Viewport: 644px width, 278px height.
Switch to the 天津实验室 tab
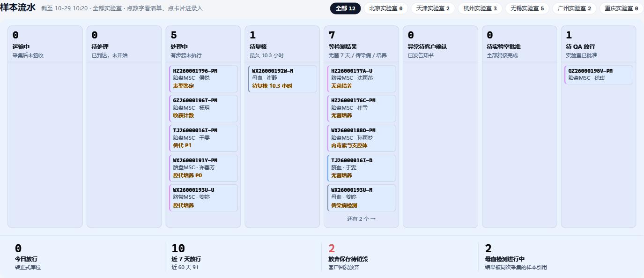[433, 8]
